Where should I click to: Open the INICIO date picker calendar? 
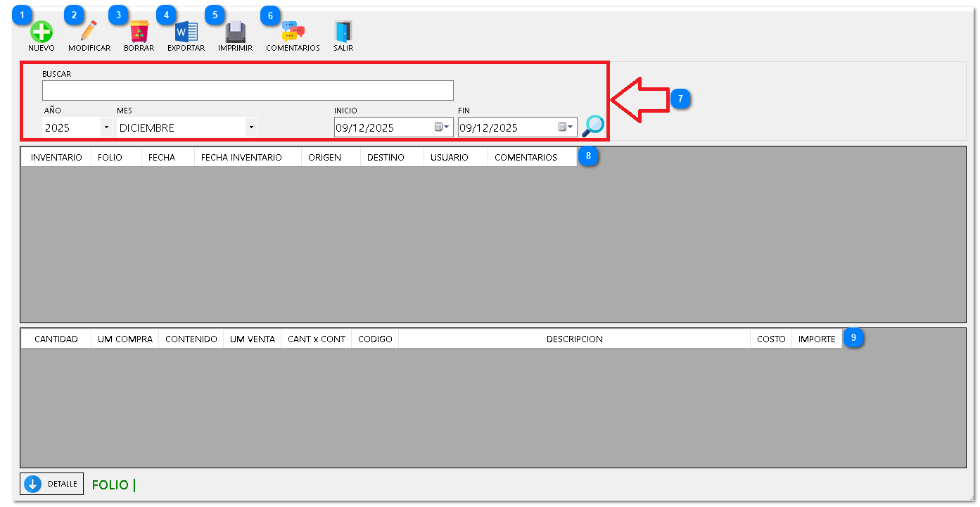(x=442, y=127)
